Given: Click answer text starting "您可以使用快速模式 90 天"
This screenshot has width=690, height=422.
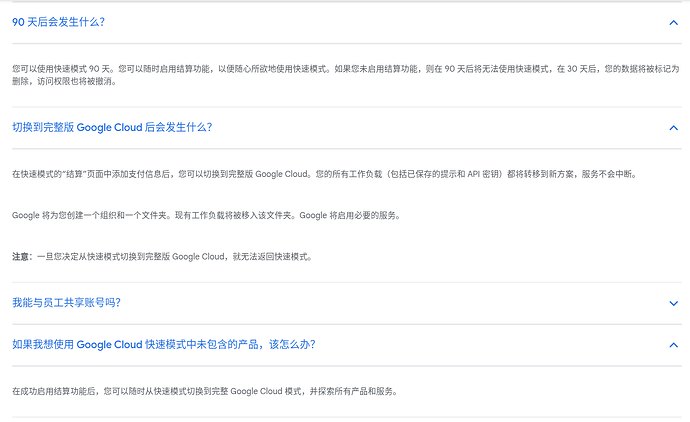Looking at the screenshot, I should point(346,75).
